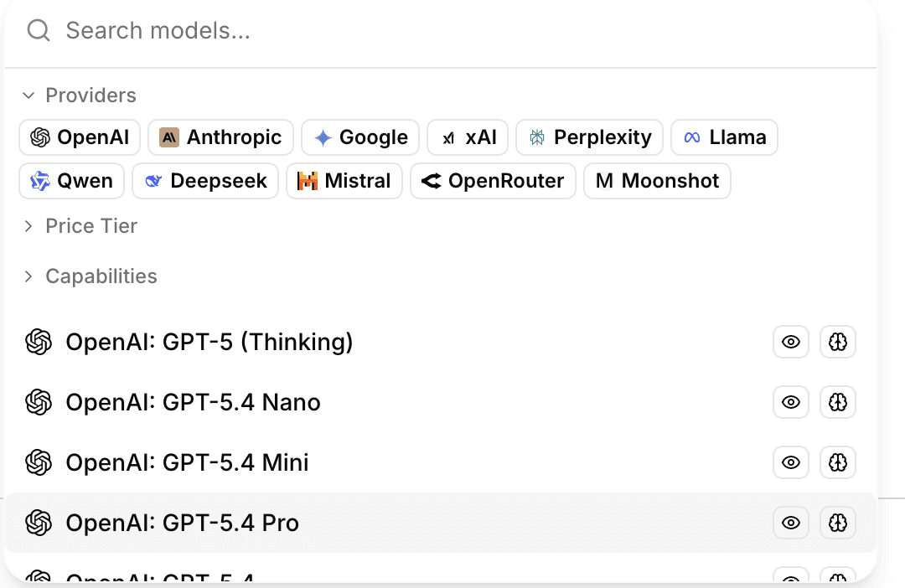Image resolution: width=905 pixels, height=588 pixels.
Task: Collapse the Providers section
Action: click(79, 95)
